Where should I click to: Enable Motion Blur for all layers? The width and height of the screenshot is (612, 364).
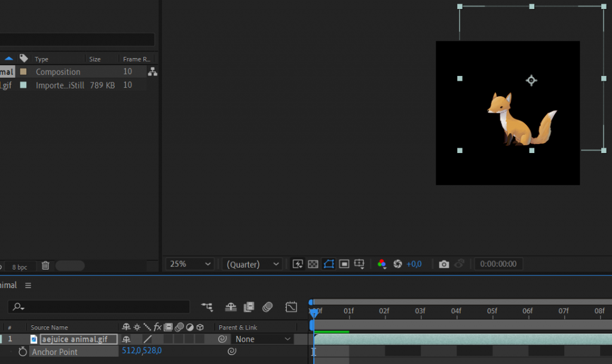click(x=268, y=307)
